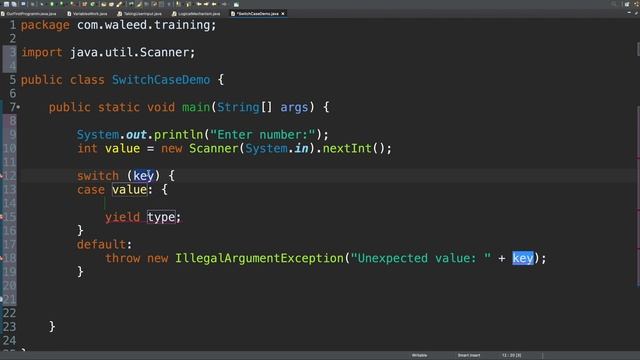This screenshot has width=640, height=360.
Task: Switch to the OurFirstProgram.java tab
Action: point(29,13)
